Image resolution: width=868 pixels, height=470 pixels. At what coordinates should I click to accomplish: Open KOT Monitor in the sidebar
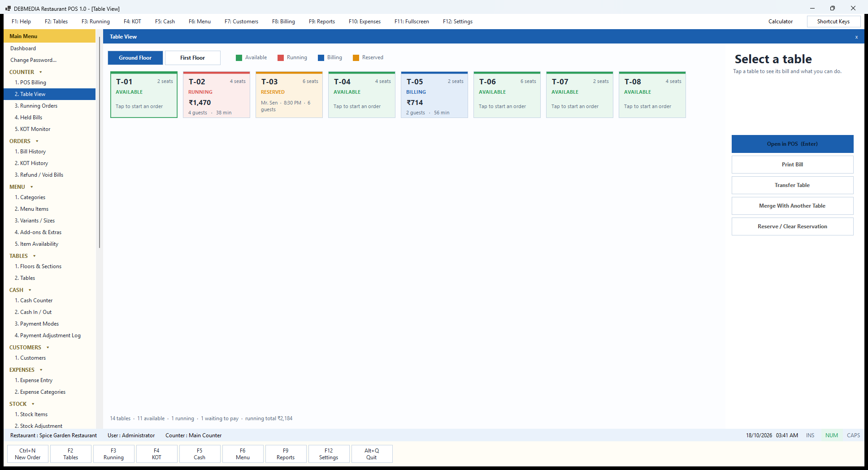(49, 129)
